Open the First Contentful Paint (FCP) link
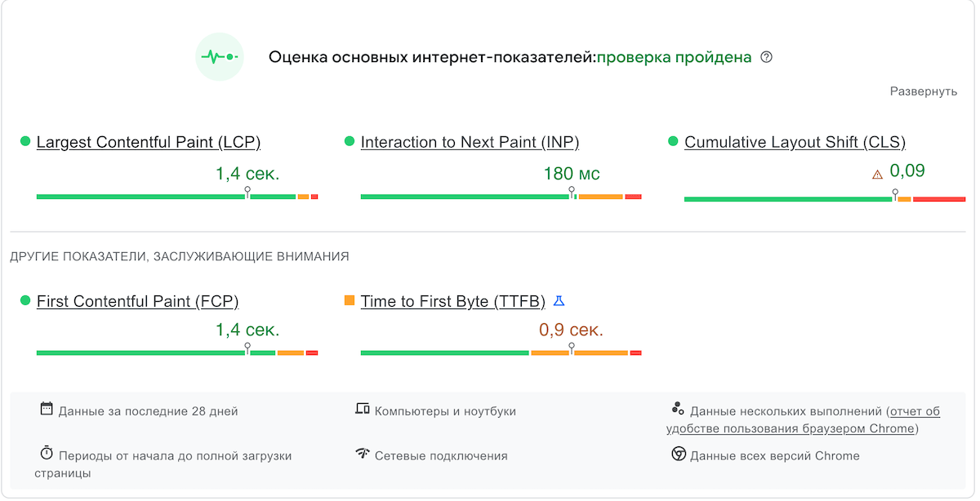This screenshot has height=501, width=980. (137, 301)
